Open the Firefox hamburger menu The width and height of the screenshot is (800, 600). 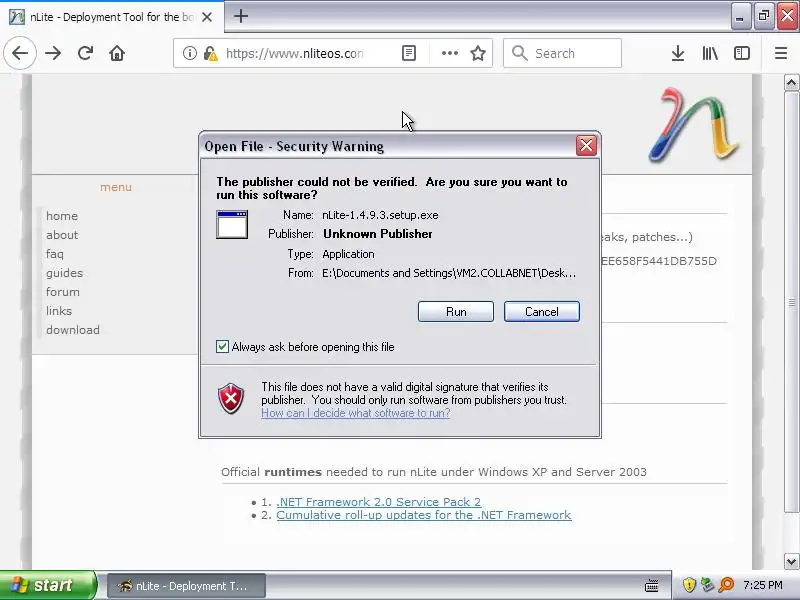pyautogui.click(x=781, y=53)
